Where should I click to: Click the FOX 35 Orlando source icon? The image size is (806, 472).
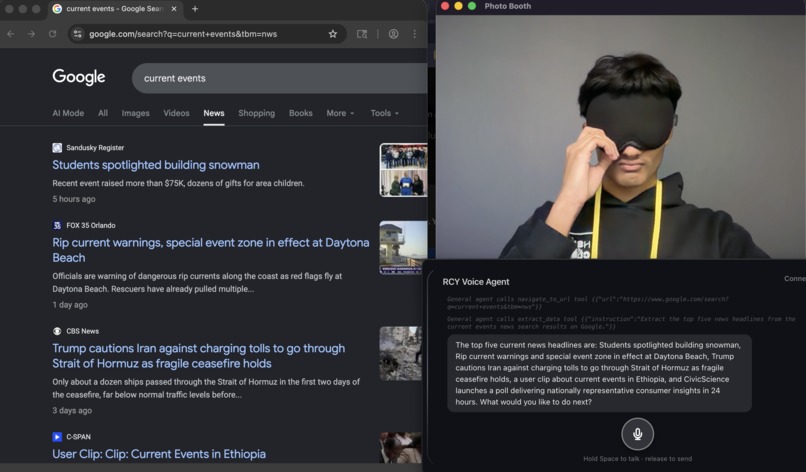click(x=57, y=225)
